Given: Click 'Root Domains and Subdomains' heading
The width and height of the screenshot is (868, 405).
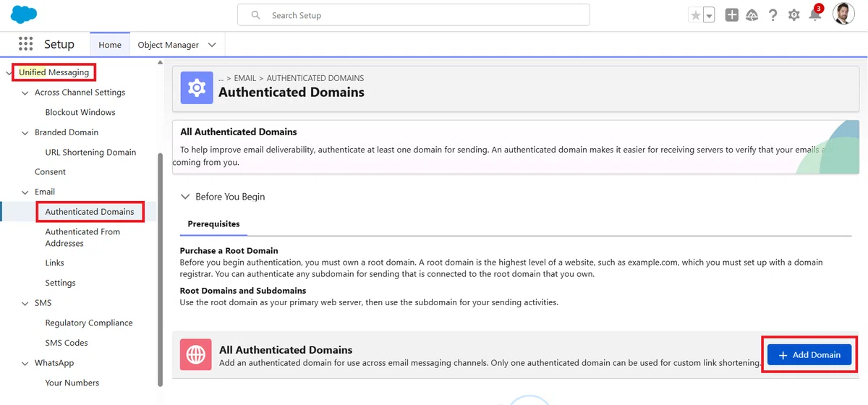Looking at the screenshot, I should [x=243, y=291].
